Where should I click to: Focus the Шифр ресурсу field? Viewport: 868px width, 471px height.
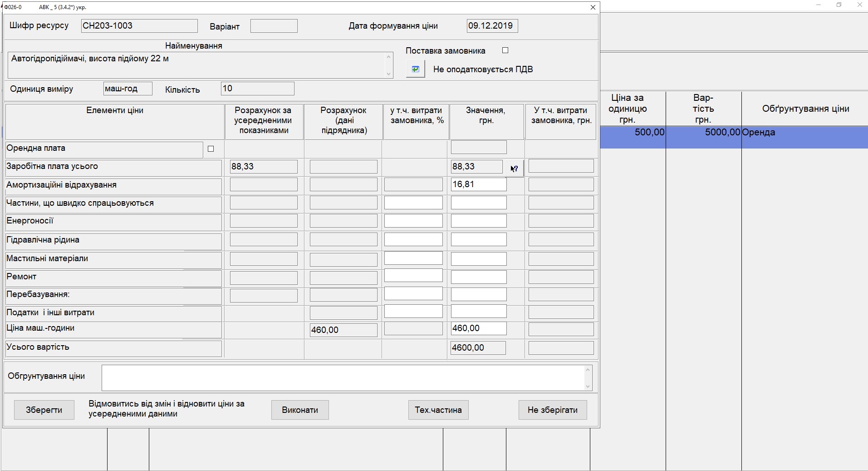coord(139,26)
